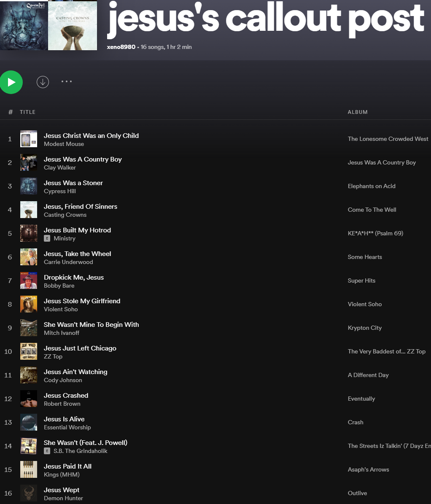Sort tracks by ALBUM column header
431x504 pixels.
coord(357,112)
